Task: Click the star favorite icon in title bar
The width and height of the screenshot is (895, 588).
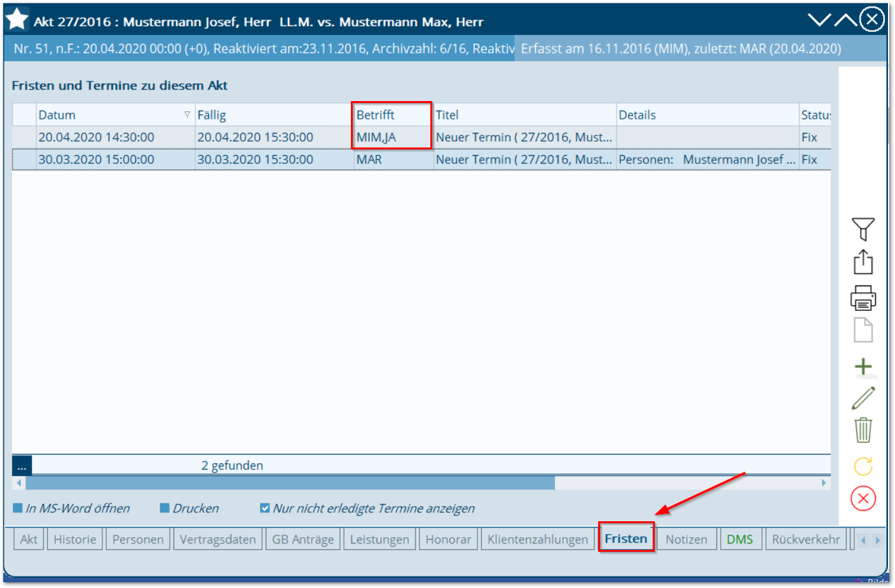Action: (x=17, y=20)
